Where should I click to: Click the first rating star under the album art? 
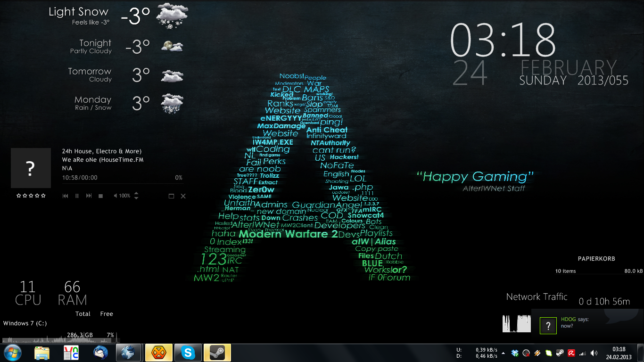point(18,195)
